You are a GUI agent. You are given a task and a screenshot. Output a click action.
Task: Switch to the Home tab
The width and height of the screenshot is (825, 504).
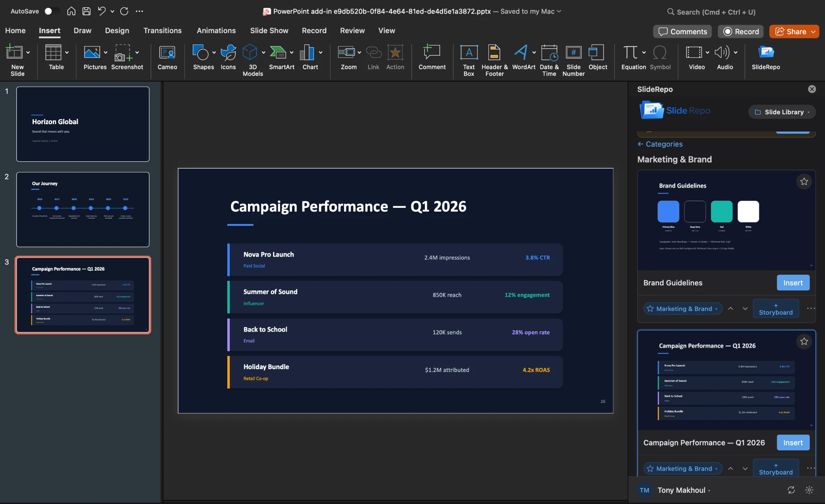click(x=15, y=31)
